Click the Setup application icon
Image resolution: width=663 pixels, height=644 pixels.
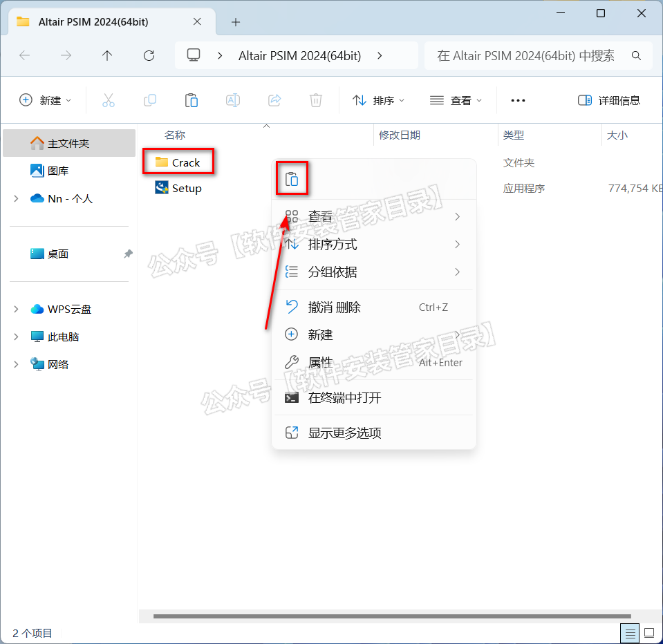[x=162, y=187]
